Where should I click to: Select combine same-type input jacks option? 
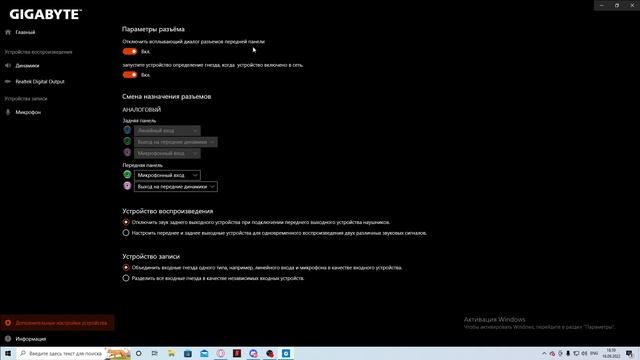(x=126, y=268)
